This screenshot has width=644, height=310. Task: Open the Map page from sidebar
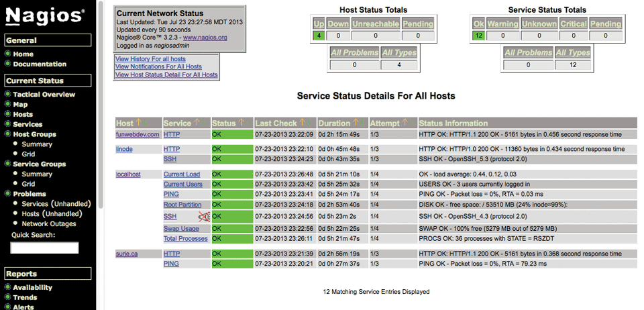pos(20,105)
